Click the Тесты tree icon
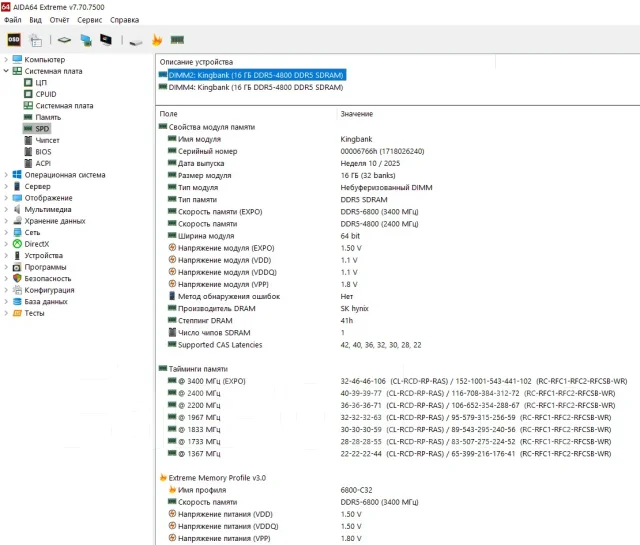Image resolution: width=640 pixels, height=545 pixels. tap(17, 313)
